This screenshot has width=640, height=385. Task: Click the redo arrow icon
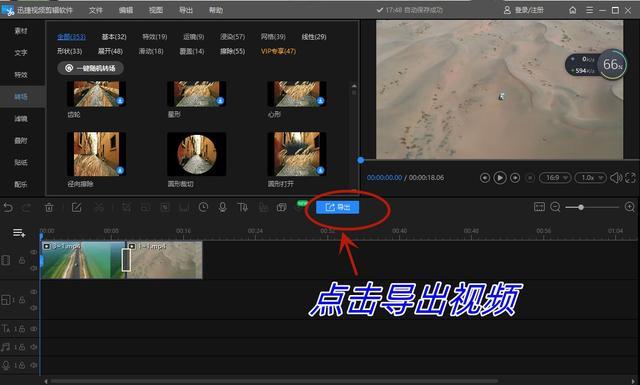point(27,207)
